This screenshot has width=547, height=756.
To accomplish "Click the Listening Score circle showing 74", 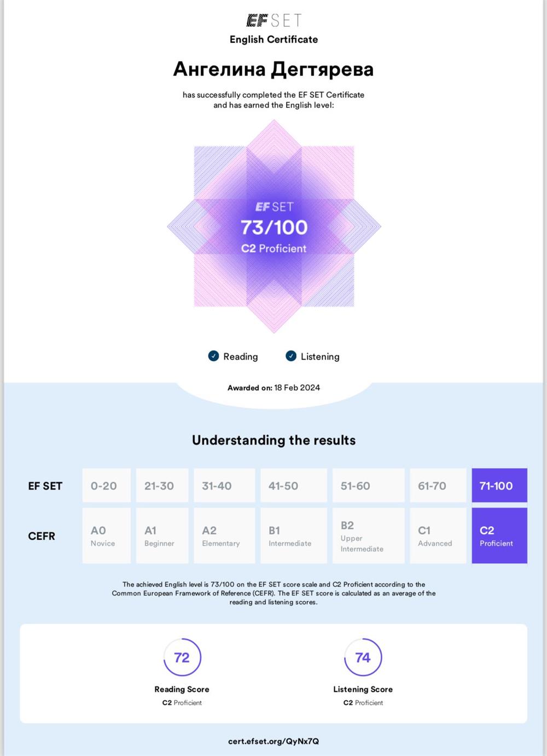I will pyautogui.click(x=363, y=657).
